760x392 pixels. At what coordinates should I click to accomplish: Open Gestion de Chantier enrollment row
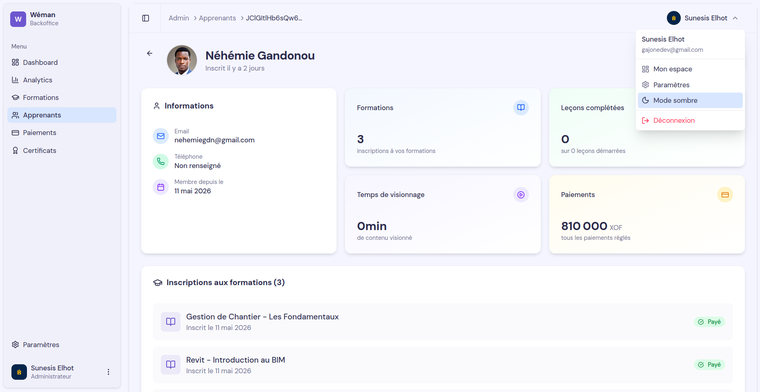tap(443, 322)
